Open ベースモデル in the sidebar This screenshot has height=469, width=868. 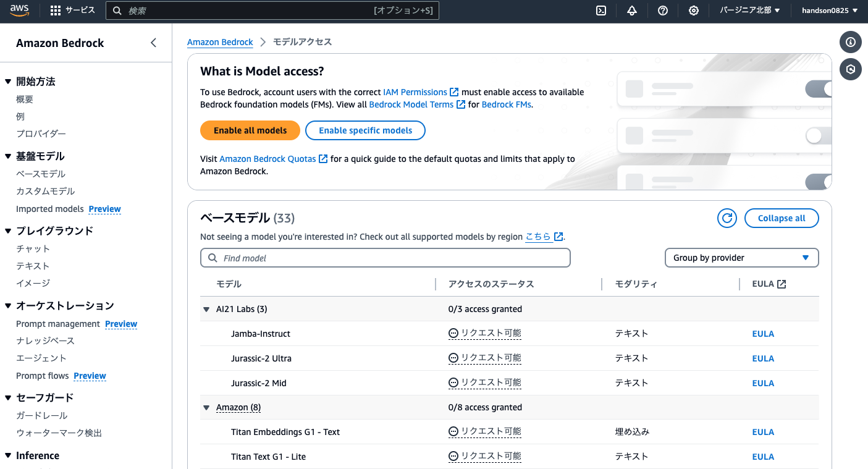pos(41,174)
